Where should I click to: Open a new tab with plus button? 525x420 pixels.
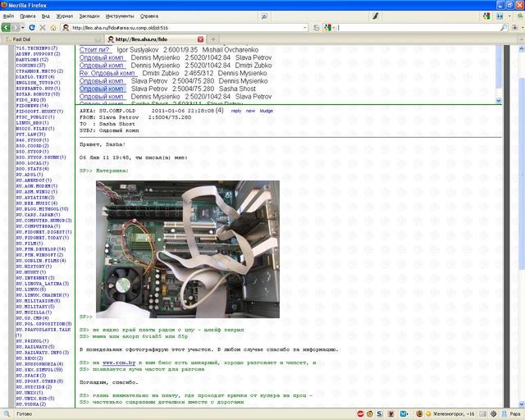[214, 39]
